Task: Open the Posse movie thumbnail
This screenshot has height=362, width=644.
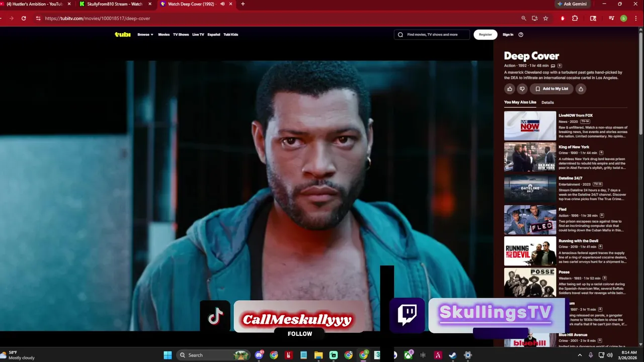Action: pyautogui.click(x=530, y=282)
